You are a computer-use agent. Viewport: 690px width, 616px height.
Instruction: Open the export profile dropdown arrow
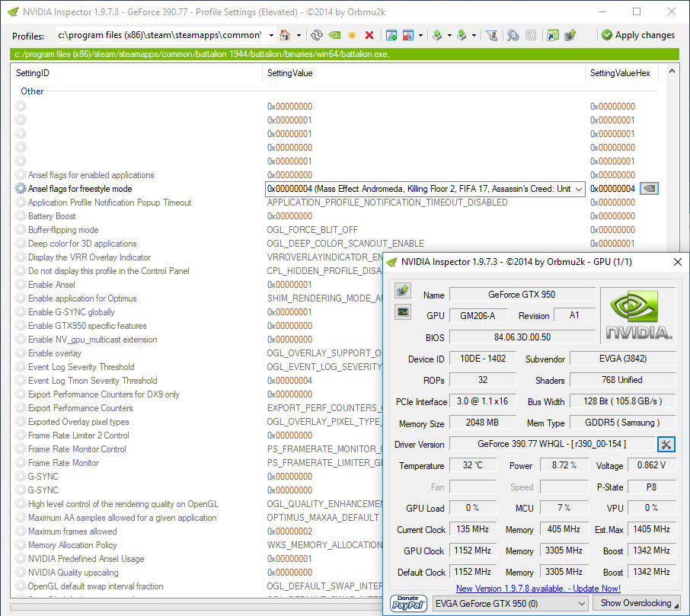click(449, 35)
